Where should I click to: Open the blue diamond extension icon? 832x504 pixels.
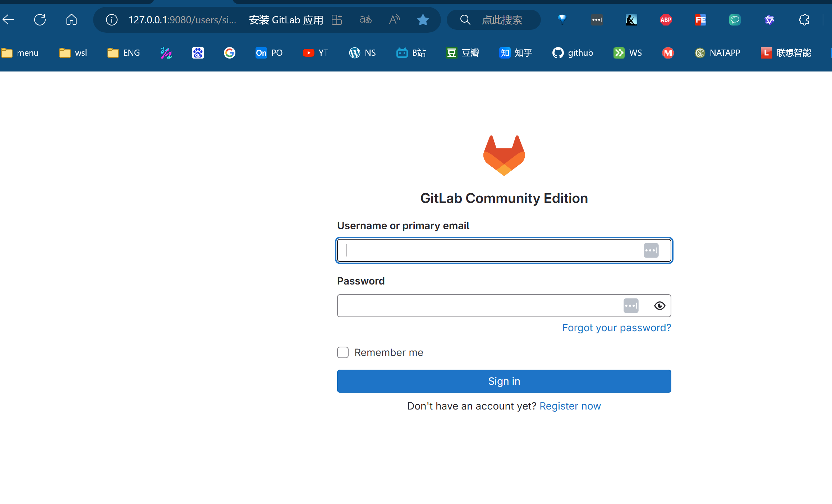[562, 20]
